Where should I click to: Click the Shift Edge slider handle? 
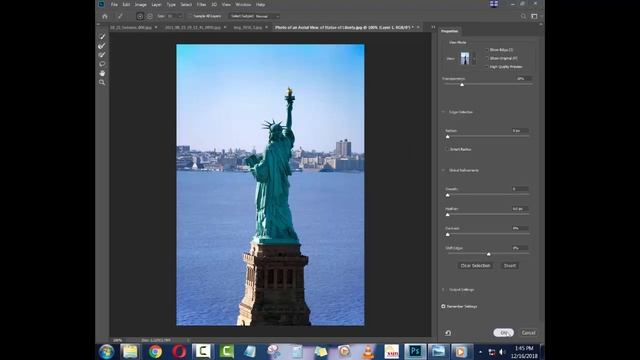click(489, 254)
